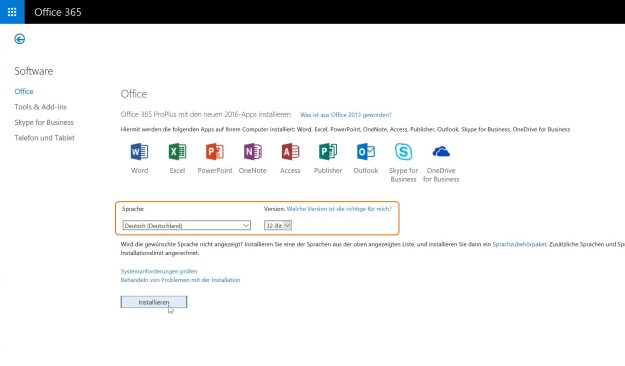Viewport: 625px width, 366px height.
Task: Click the 'Office 365 ProPlus mit den neuen 2016-Apps' text
Action: (189, 114)
